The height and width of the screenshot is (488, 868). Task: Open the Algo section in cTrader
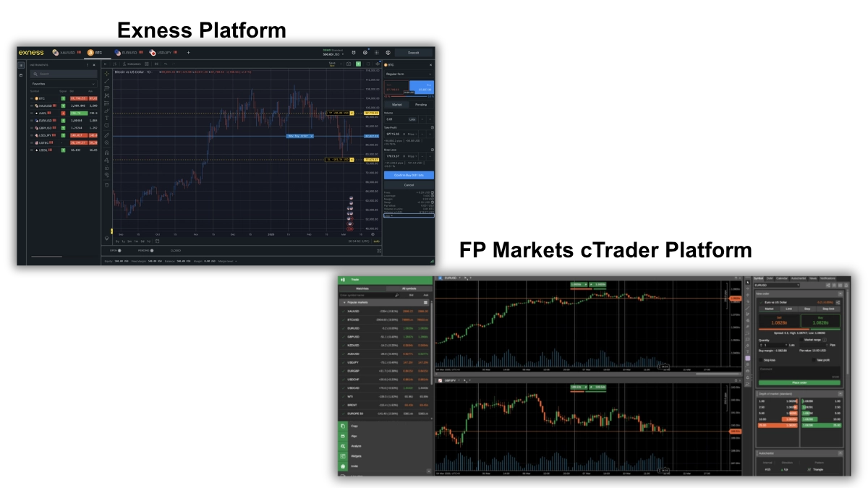[386, 436]
